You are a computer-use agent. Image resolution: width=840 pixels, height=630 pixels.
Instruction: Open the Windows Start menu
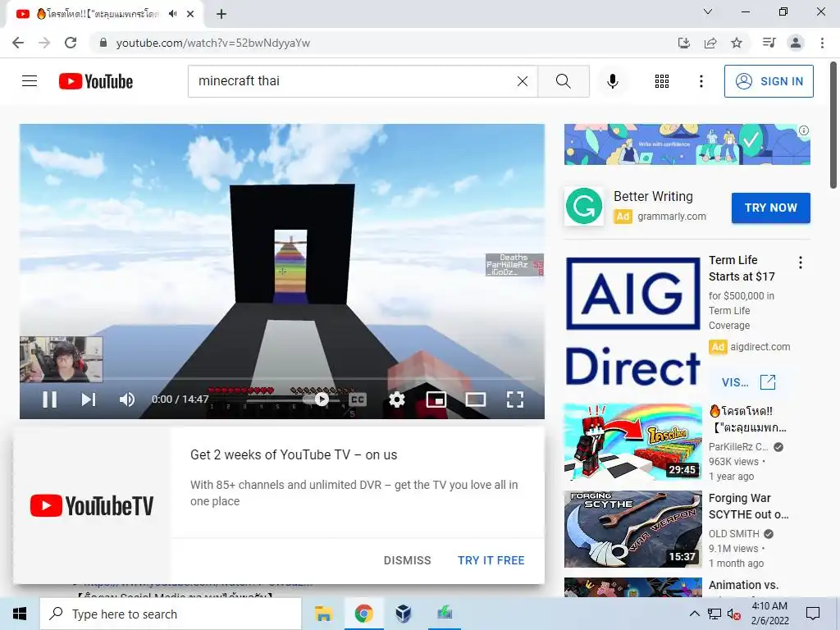pos(20,614)
